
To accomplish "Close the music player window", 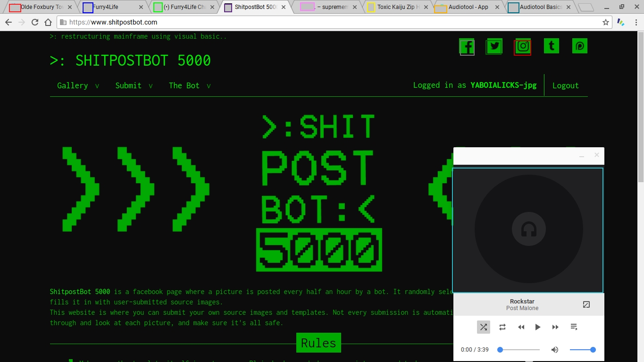I will click(x=596, y=155).
